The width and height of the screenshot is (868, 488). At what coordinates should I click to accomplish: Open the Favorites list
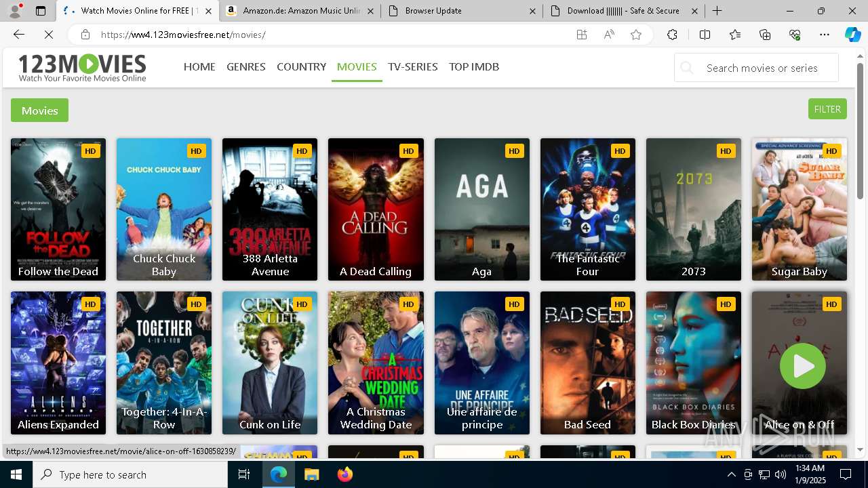click(735, 35)
